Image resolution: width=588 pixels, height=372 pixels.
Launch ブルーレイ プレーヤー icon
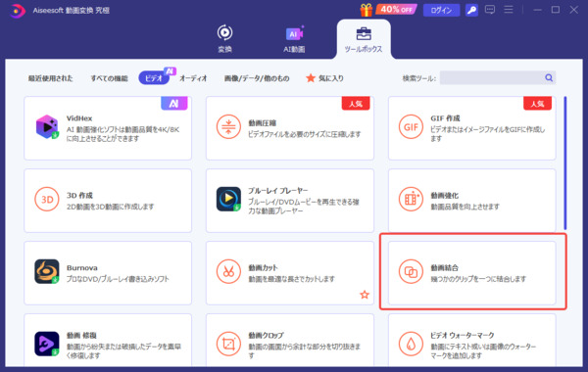click(x=228, y=199)
